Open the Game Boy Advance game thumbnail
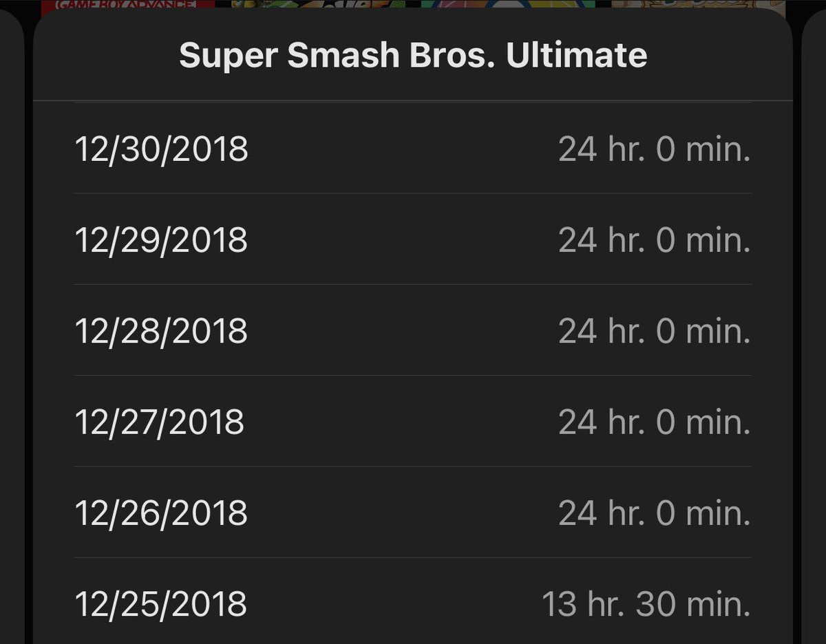 (x=128, y=5)
